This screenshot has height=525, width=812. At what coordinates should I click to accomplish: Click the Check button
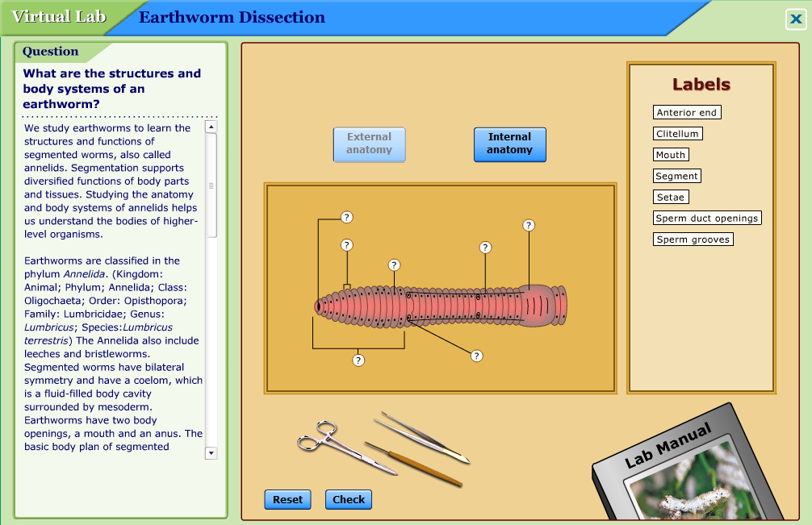pyautogui.click(x=349, y=500)
